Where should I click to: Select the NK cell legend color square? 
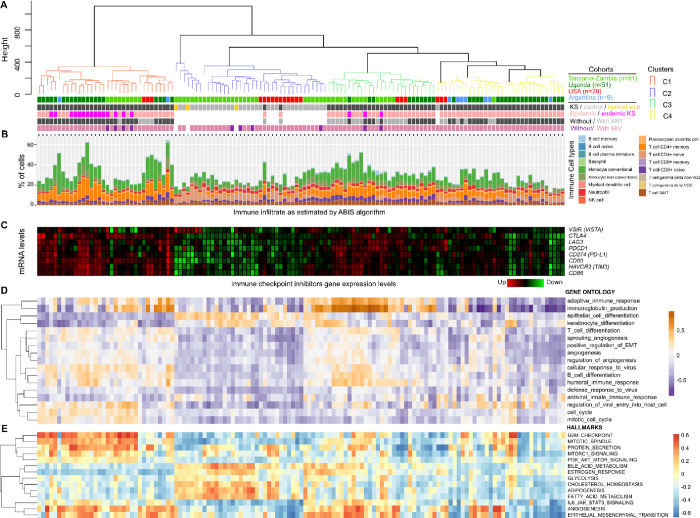click(x=582, y=200)
